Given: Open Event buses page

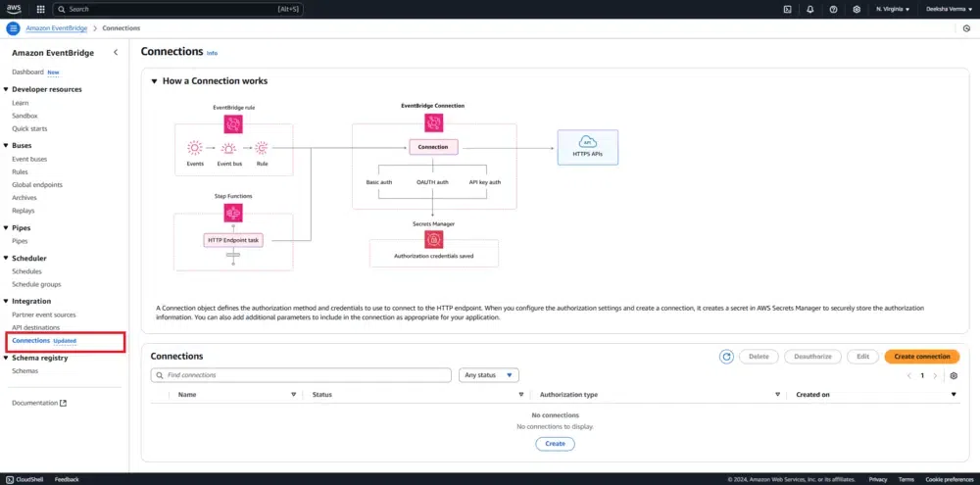Looking at the screenshot, I should point(29,159).
